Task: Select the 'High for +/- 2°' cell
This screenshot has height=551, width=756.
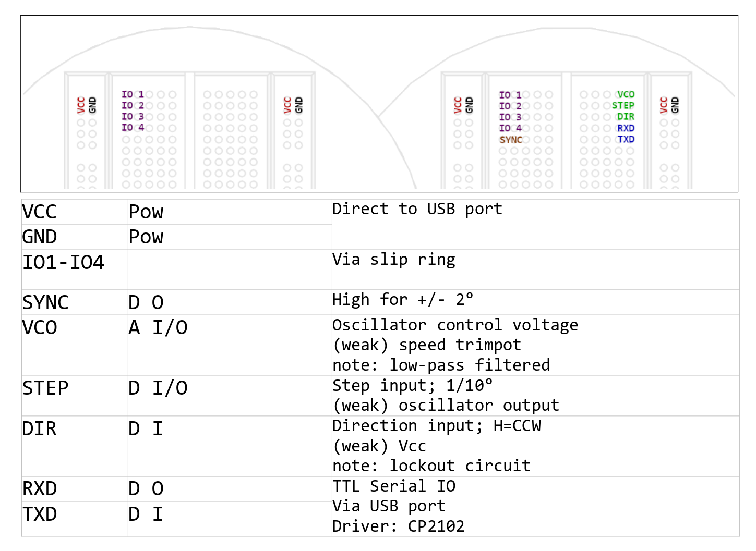Action: (x=535, y=302)
